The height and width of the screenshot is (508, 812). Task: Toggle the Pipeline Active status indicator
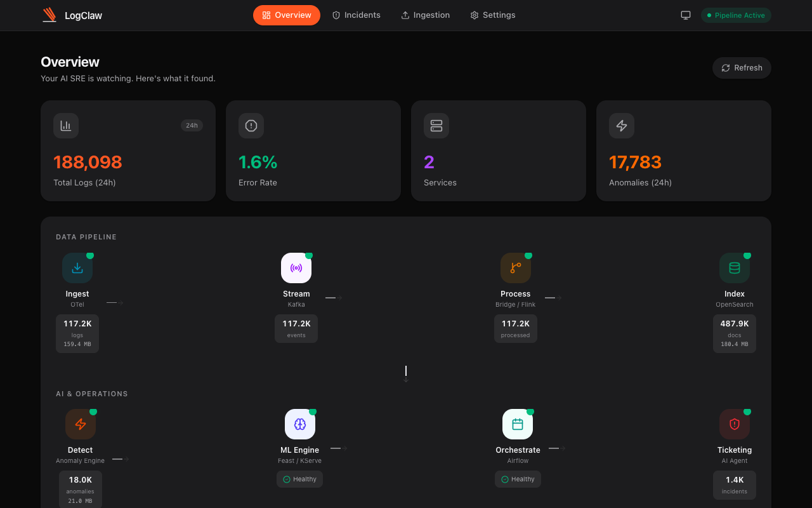coord(736,15)
